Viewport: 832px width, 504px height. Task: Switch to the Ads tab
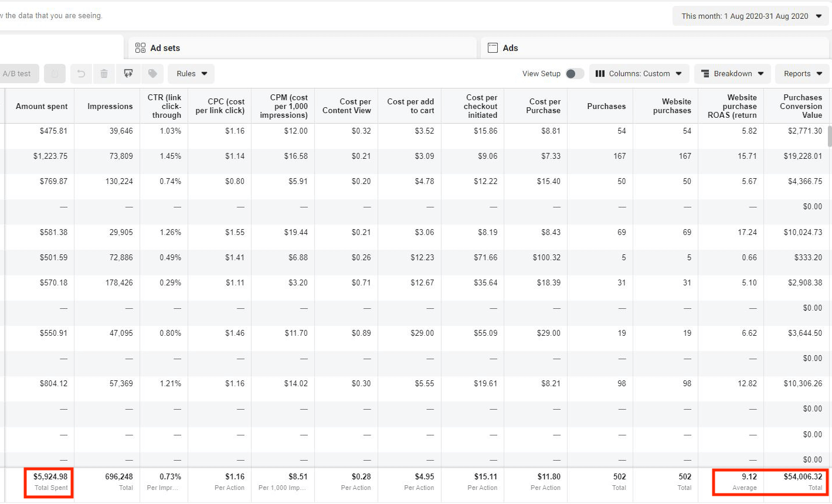pyautogui.click(x=510, y=48)
